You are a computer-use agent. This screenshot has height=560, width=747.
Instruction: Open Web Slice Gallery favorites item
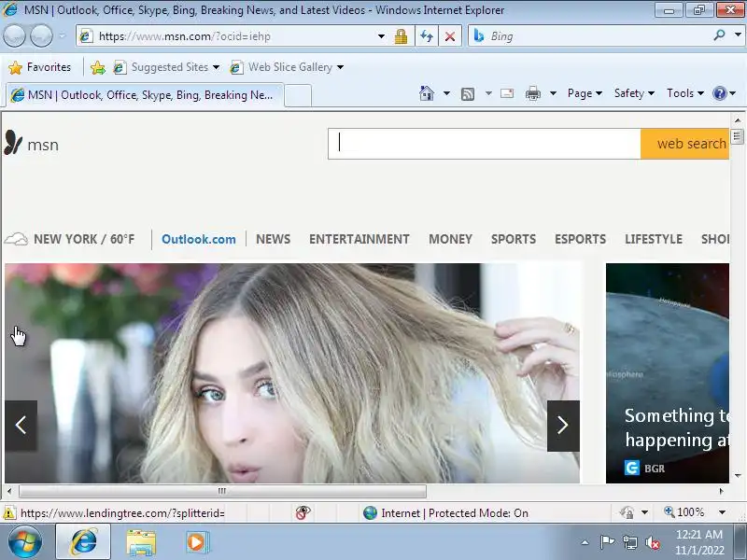click(x=287, y=67)
